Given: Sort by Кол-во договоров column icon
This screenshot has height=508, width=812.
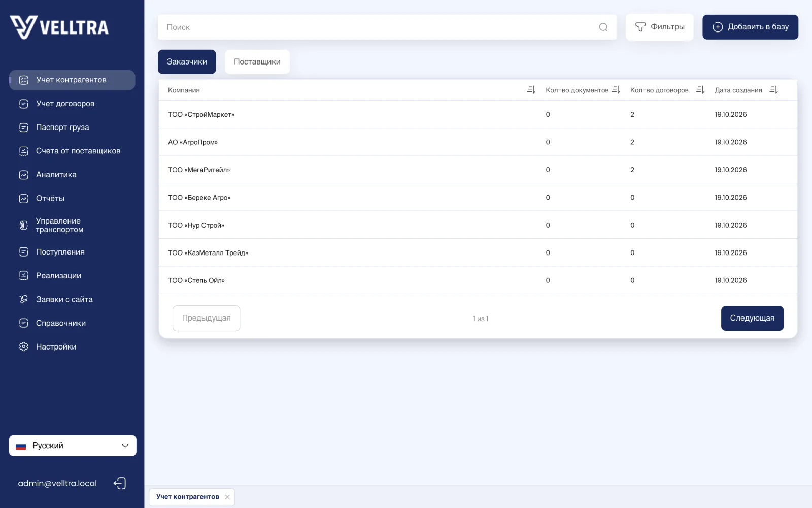Looking at the screenshot, I should tap(700, 90).
